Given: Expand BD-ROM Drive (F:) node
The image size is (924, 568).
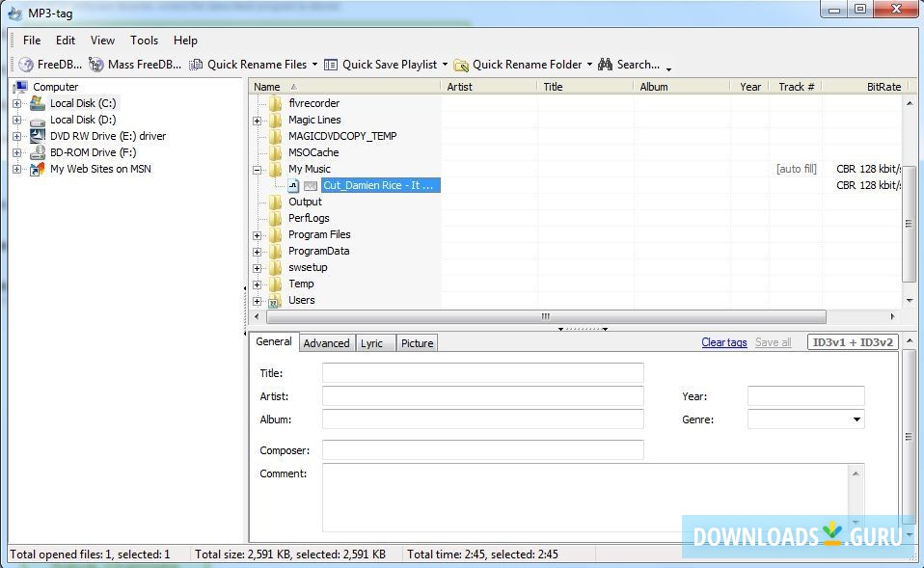Looking at the screenshot, I should [x=16, y=153].
